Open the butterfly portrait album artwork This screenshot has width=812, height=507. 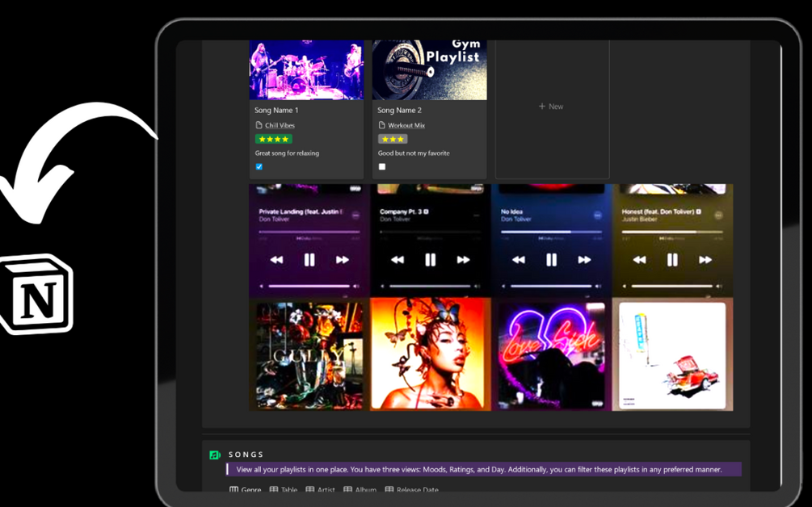(x=430, y=354)
